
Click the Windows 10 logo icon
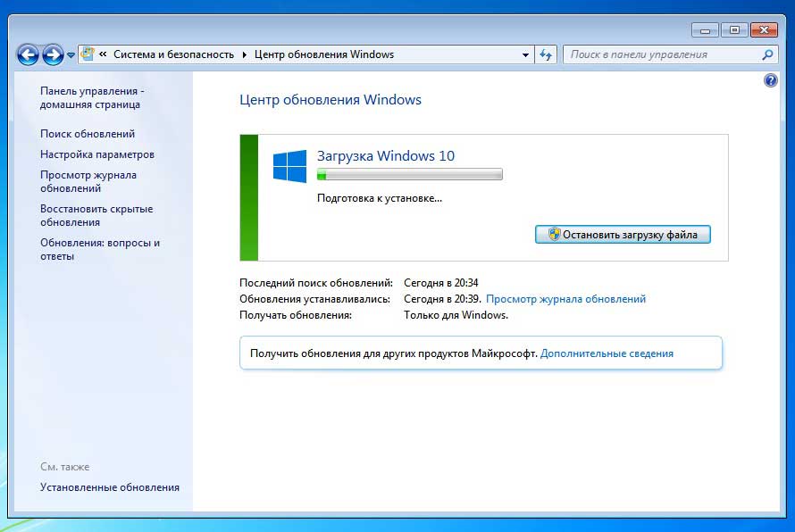click(289, 167)
